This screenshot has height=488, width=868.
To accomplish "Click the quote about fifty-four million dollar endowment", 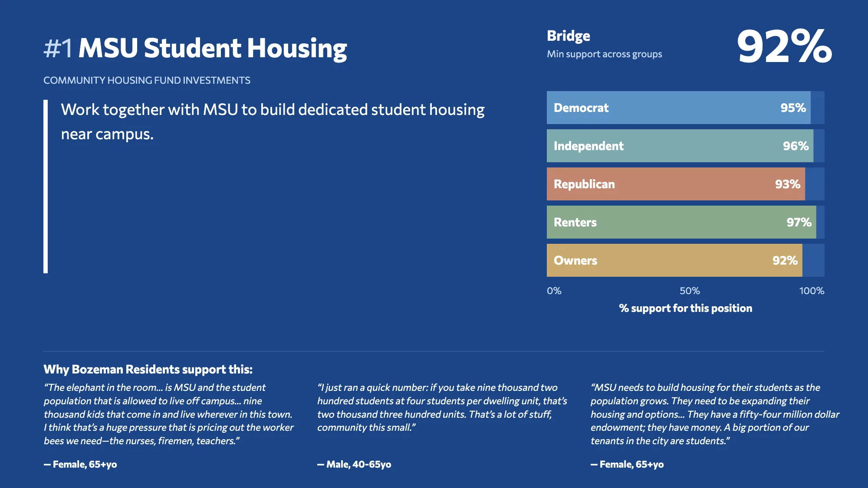I will pyautogui.click(x=715, y=414).
